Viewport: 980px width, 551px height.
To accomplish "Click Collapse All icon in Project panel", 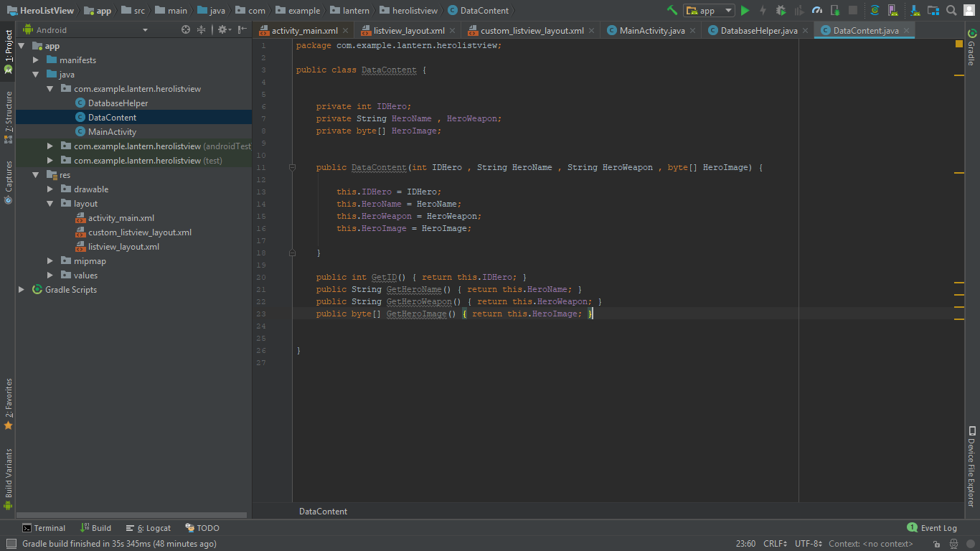I will 202,29.
